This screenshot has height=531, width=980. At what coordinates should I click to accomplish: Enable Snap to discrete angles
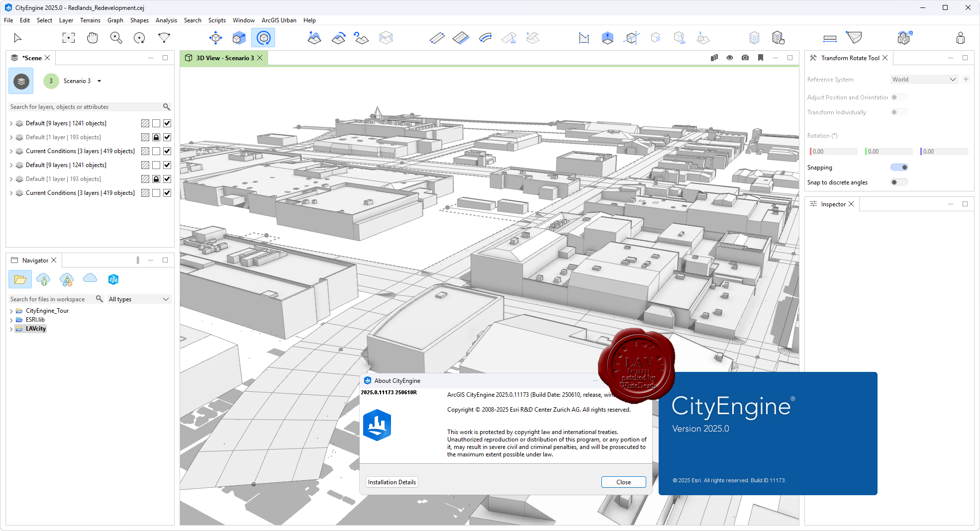(x=899, y=182)
